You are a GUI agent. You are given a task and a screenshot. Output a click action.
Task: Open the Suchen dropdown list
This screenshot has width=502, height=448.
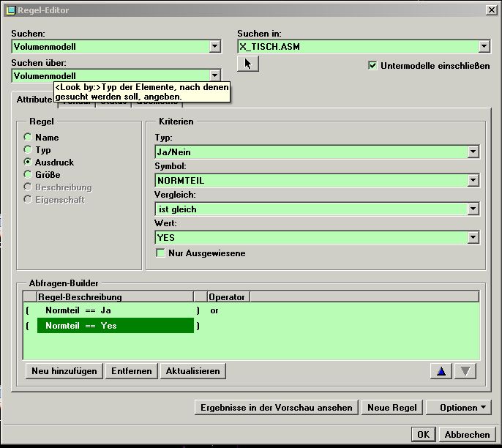pyautogui.click(x=214, y=47)
